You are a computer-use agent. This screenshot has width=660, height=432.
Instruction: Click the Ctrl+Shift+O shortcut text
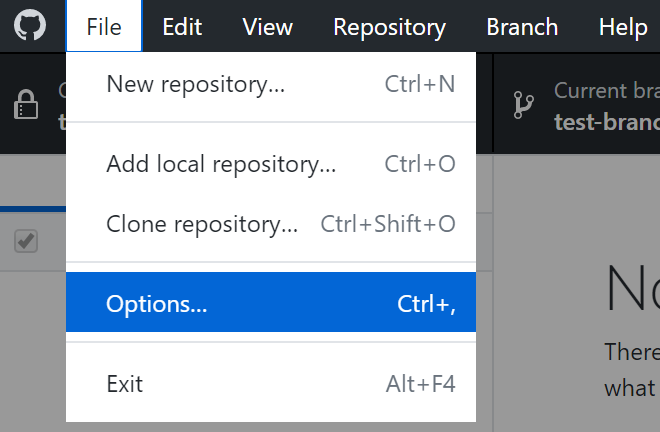388,224
